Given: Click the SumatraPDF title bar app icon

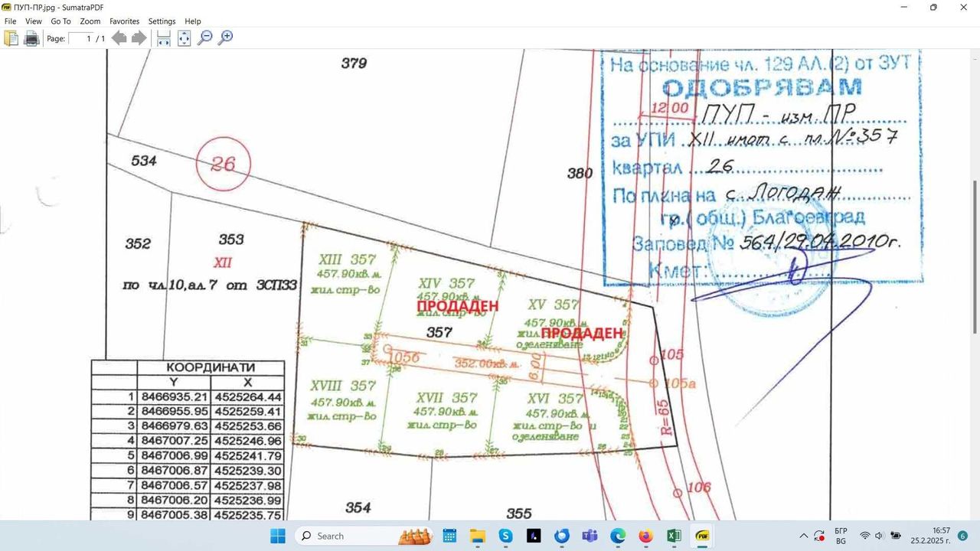Looking at the screenshot, I should [x=6, y=7].
